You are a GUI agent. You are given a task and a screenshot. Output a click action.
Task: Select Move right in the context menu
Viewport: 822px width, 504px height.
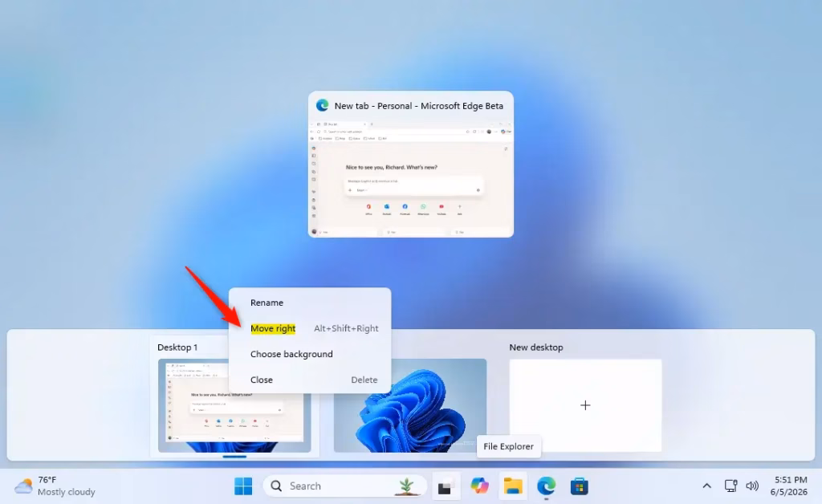pos(310,328)
